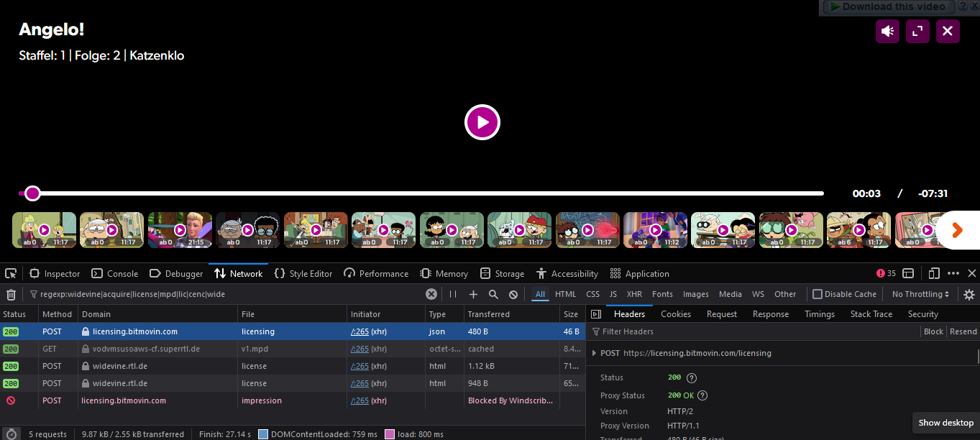Click the Show desktop button
Screen dimensions: 980x440
pos(946,423)
